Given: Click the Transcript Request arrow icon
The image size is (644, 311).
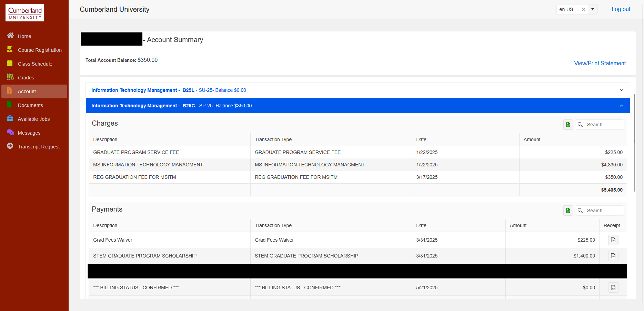Looking at the screenshot, I should pyautogui.click(x=10, y=146).
